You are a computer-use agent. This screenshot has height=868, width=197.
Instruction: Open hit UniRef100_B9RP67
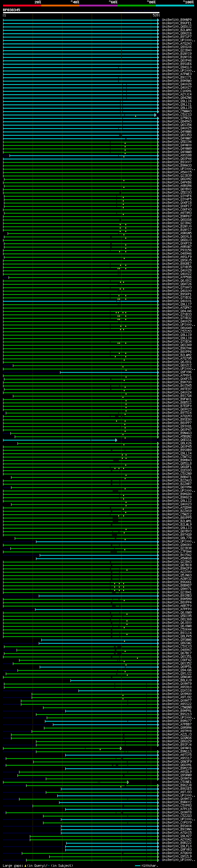177,216
